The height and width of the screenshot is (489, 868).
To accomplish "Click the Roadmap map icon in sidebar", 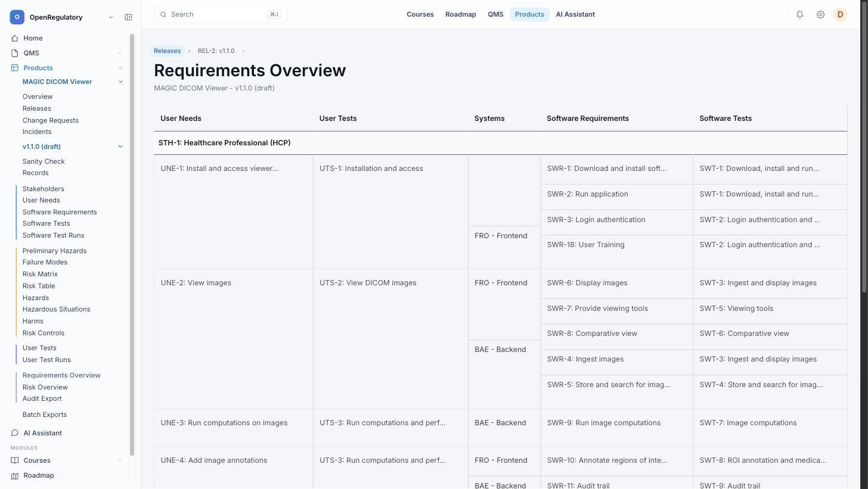I will pos(15,475).
